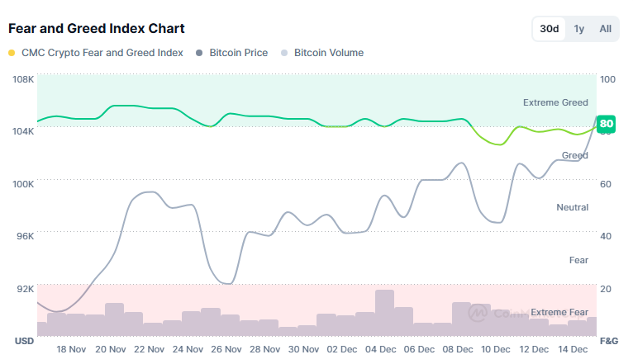Screen dimensions: 633x364
Task: Click the light gray Bitcoin Volume dot
Action: pyautogui.click(x=285, y=53)
